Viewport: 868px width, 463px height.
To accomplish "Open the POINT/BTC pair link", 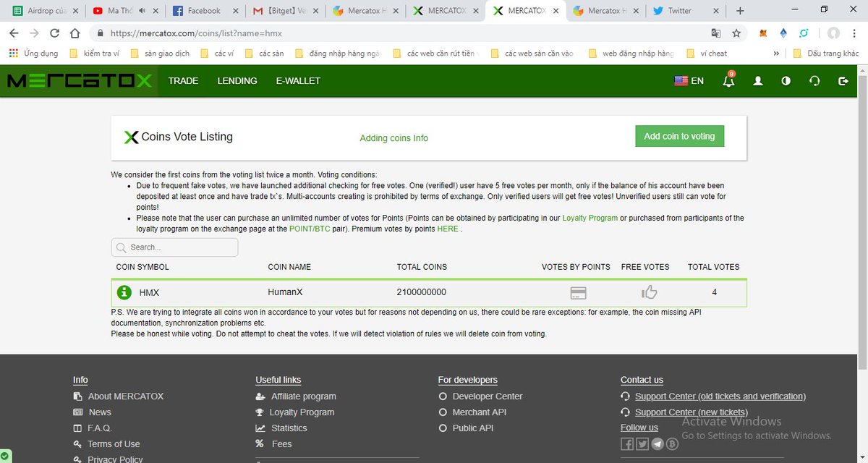I will coord(310,229).
